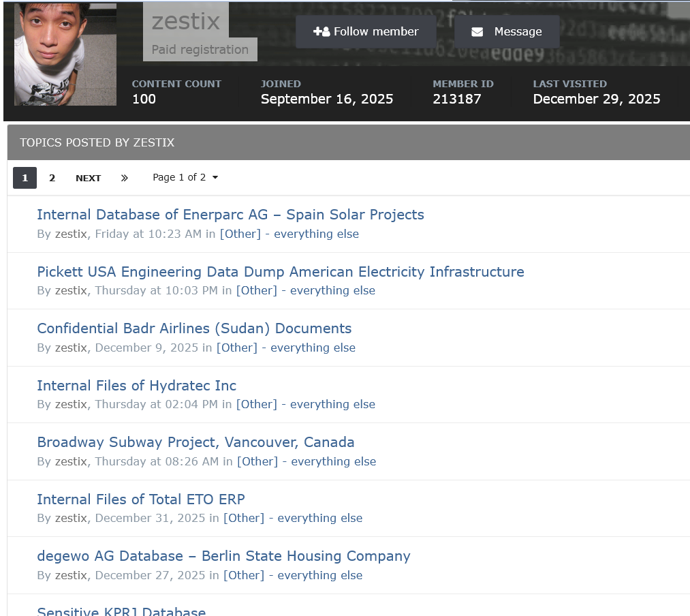Open the Internal Files of Hydratec Inc topic
Screen dimensions: 690x616
[136, 385]
